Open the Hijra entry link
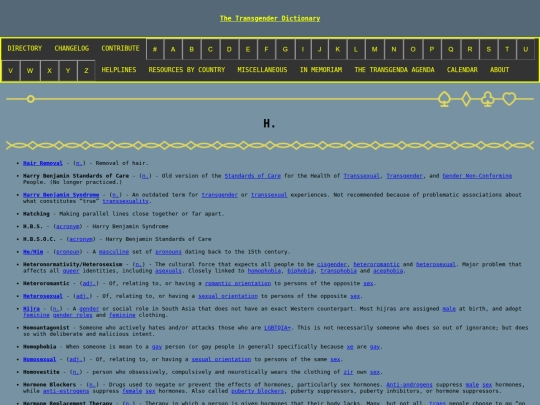The image size is (540, 405). click(31, 309)
